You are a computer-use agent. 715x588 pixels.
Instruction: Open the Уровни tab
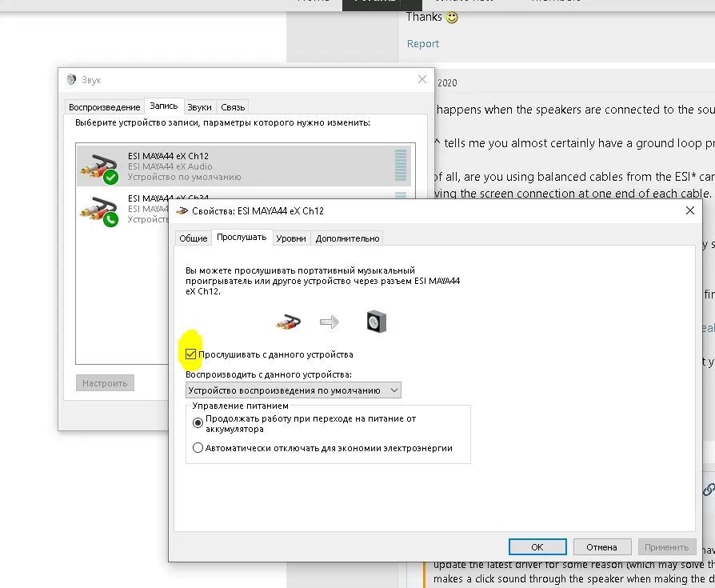pos(291,238)
